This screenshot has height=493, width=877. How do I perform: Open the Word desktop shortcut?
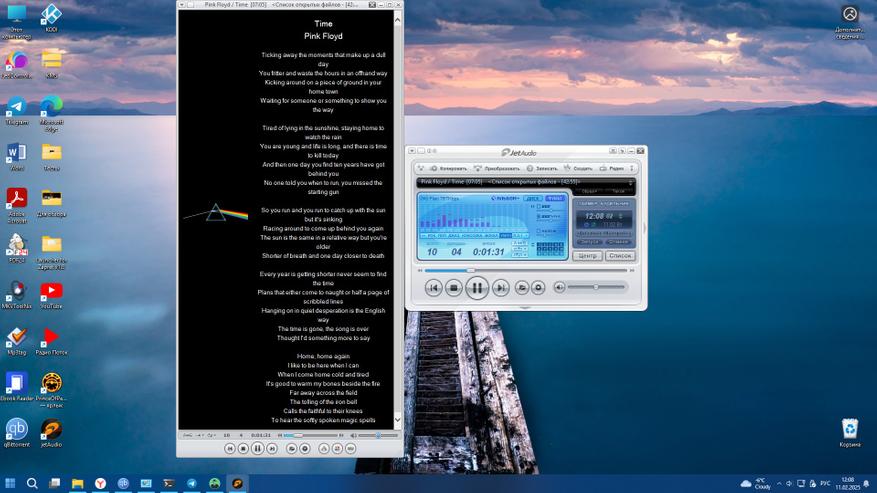pyautogui.click(x=16, y=157)
